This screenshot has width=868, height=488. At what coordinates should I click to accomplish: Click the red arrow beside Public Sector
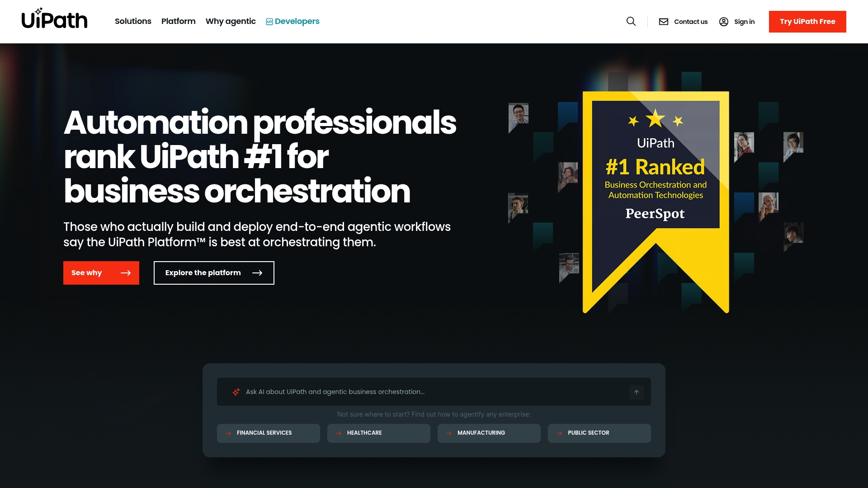(559, 433)
